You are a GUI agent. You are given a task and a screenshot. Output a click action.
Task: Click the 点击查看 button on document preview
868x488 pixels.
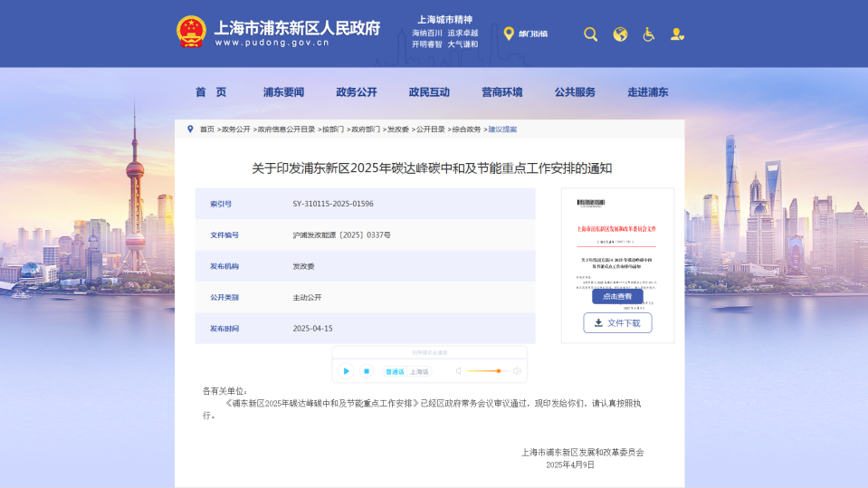pos(617,296)
